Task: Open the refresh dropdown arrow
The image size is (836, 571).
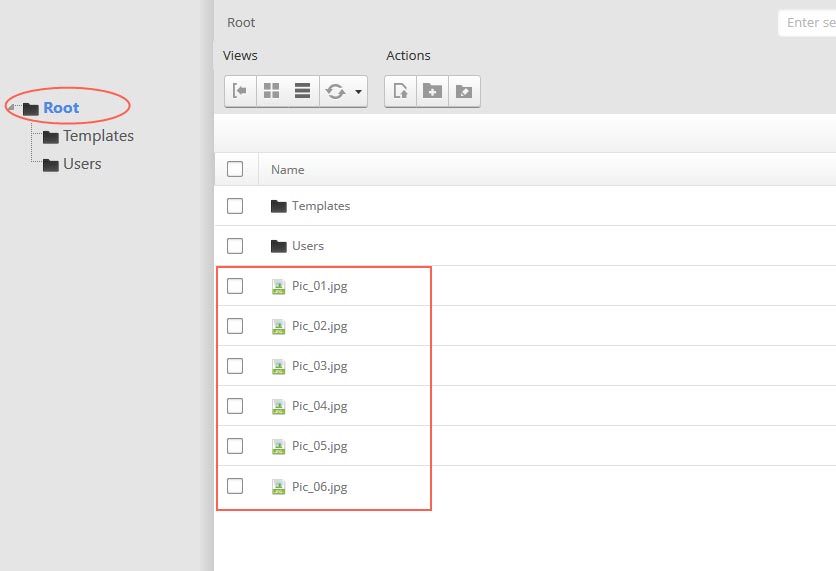Action: pyautogui.click(x=358, y=92)
